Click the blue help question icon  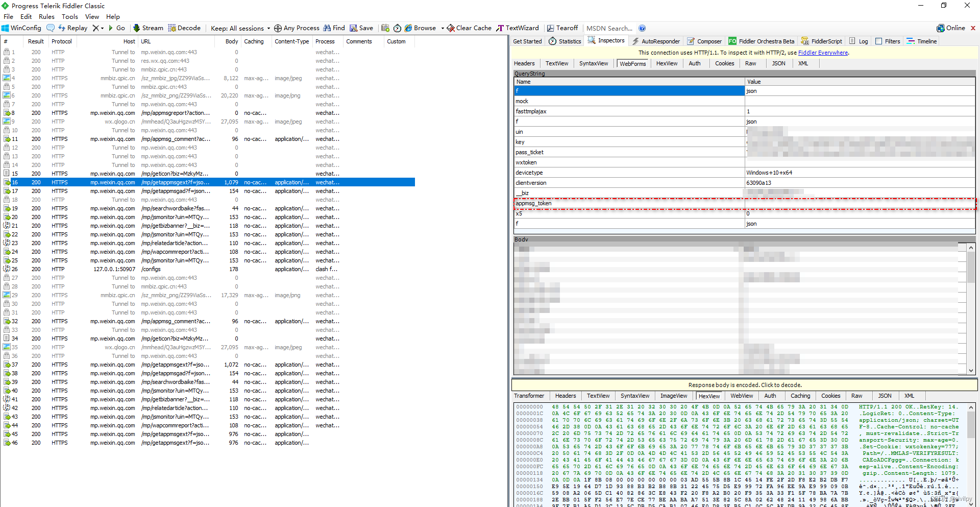(642, 28)
